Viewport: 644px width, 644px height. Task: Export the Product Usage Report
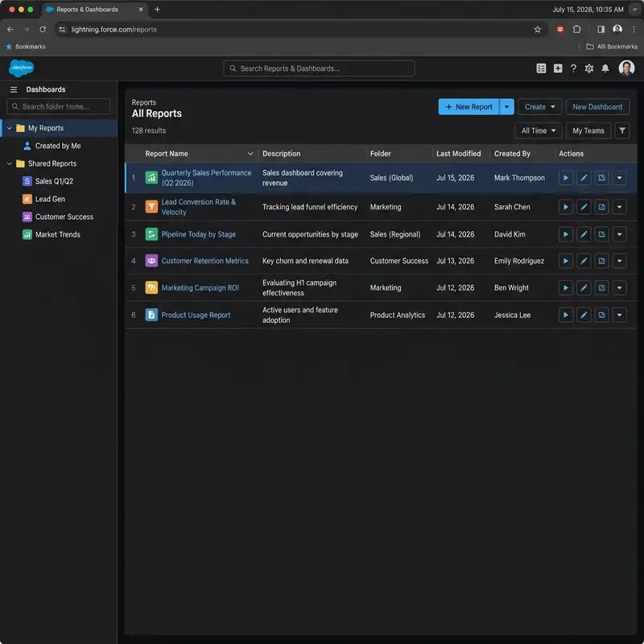(601, 315)
